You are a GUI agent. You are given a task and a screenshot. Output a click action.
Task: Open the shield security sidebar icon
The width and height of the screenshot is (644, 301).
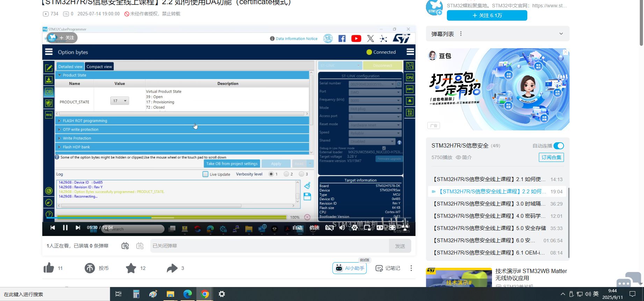click(49, 103)
